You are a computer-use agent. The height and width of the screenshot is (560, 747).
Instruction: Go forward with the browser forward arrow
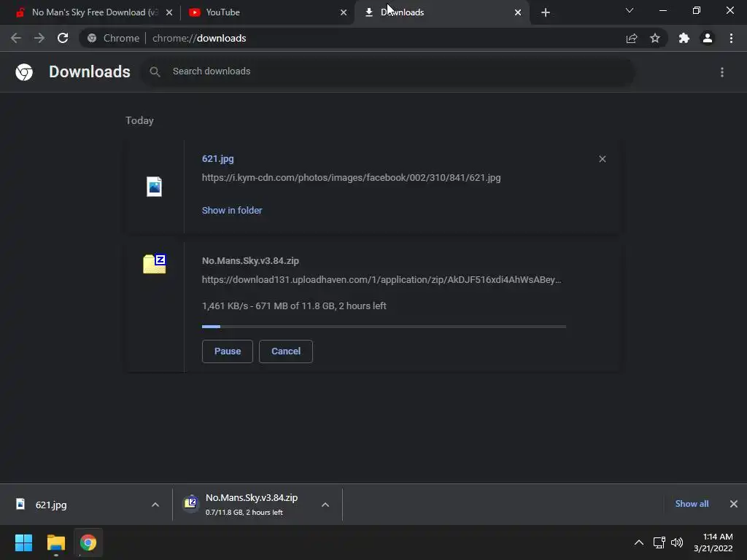(39, 38)
